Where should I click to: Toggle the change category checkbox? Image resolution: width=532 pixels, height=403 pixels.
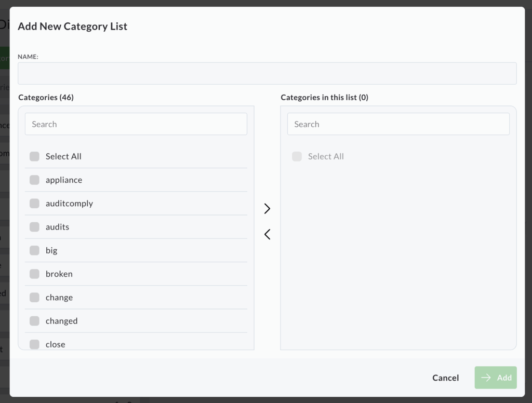[x=35, y=298]
